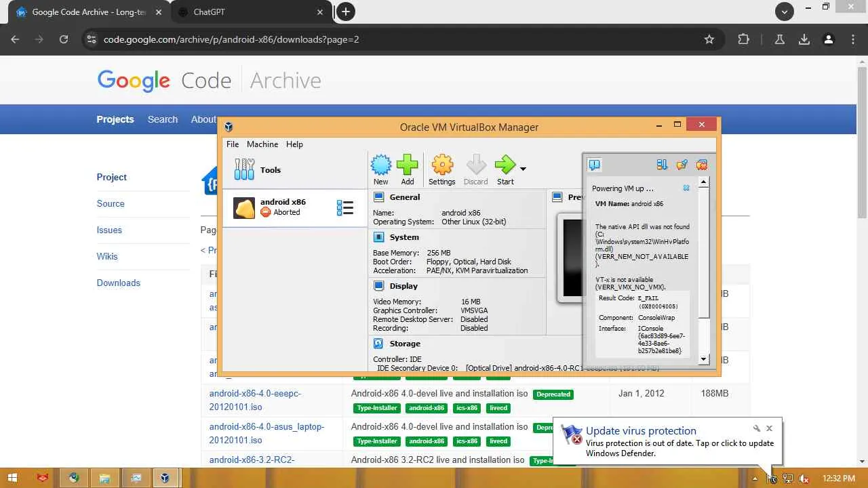Image resolution: width=868 pixels, height=488 pixels.
Task: Open File Explorer from the taskbar
Action: 104,478
